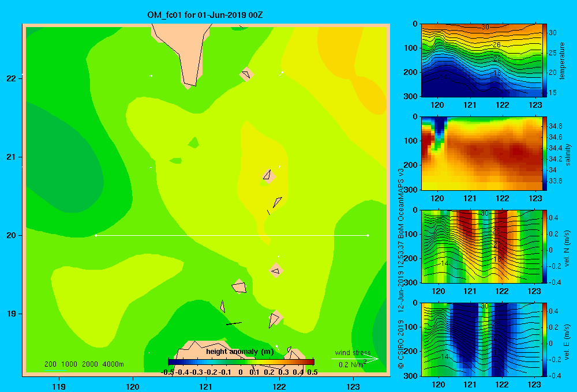The image size is (577, 392).
Task: Open the eastward velocity section plot
Action: pos(482,340)
